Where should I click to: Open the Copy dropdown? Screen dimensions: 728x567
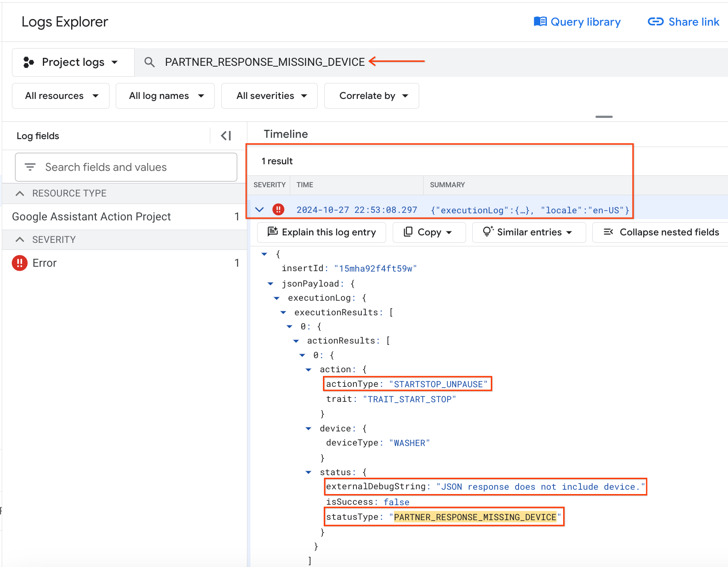[428, 232]
